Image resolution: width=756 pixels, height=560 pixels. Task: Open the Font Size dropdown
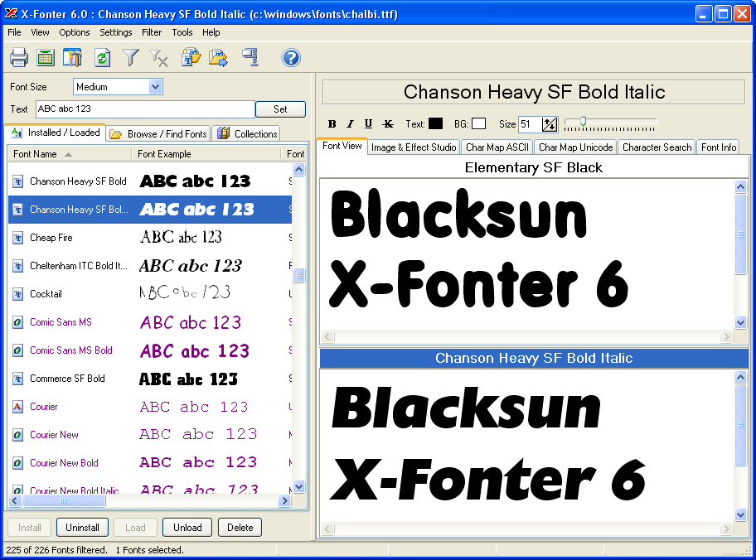pyautogui.click(x=155, y=87)
